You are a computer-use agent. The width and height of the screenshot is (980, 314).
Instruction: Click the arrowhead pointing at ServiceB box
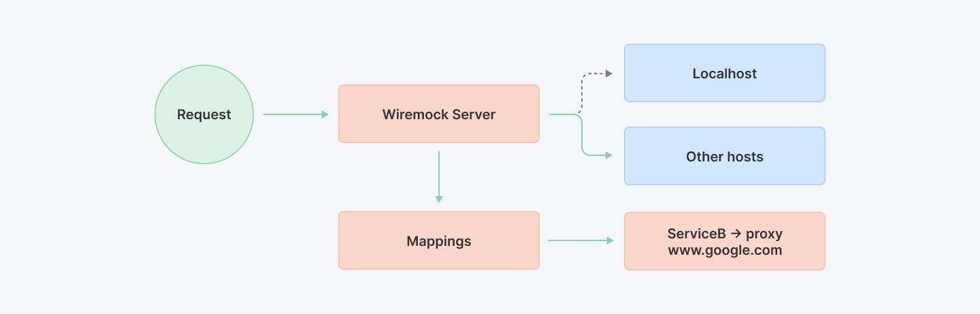610,240
